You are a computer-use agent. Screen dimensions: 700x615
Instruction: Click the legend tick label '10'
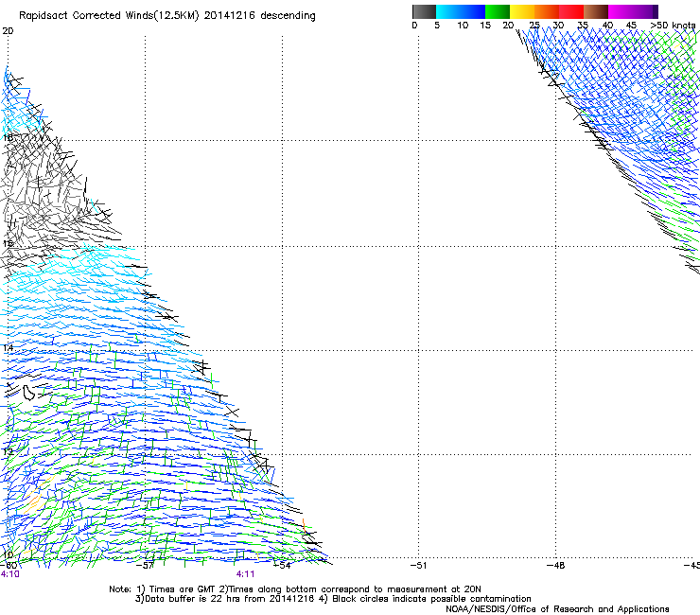point(463,26)
